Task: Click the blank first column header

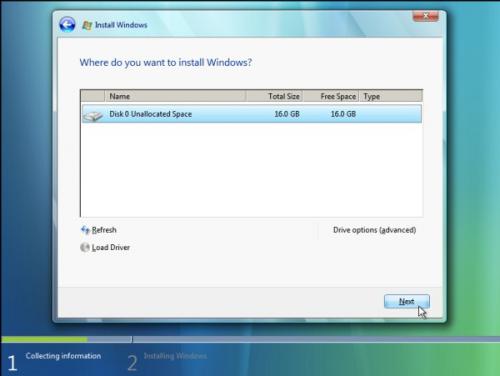Action: 93,96
